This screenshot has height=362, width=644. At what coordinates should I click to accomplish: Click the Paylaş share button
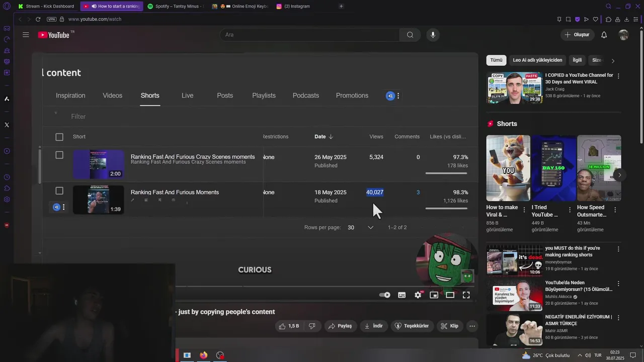click(x=340, y=326)
